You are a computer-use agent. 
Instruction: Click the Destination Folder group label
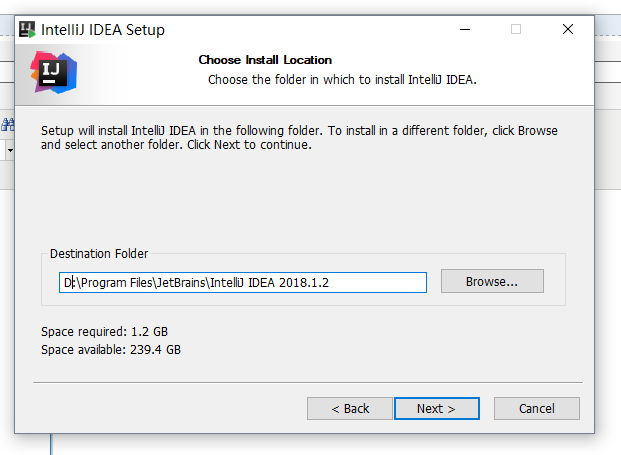tap(99, 253)
